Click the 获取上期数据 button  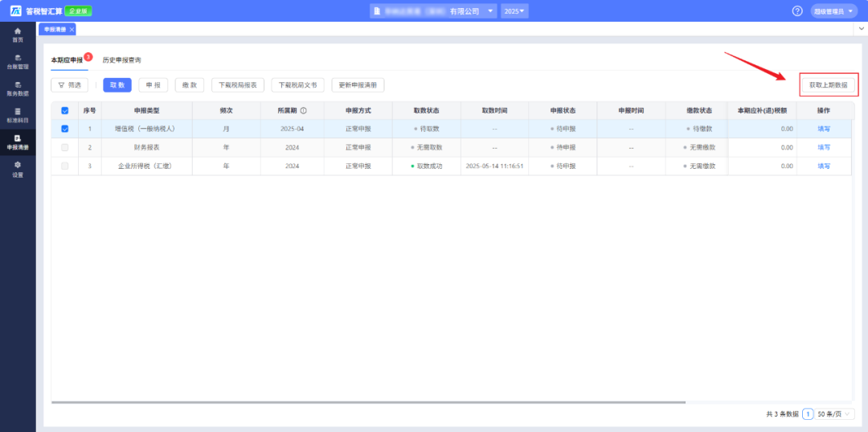tap(829, 84)
